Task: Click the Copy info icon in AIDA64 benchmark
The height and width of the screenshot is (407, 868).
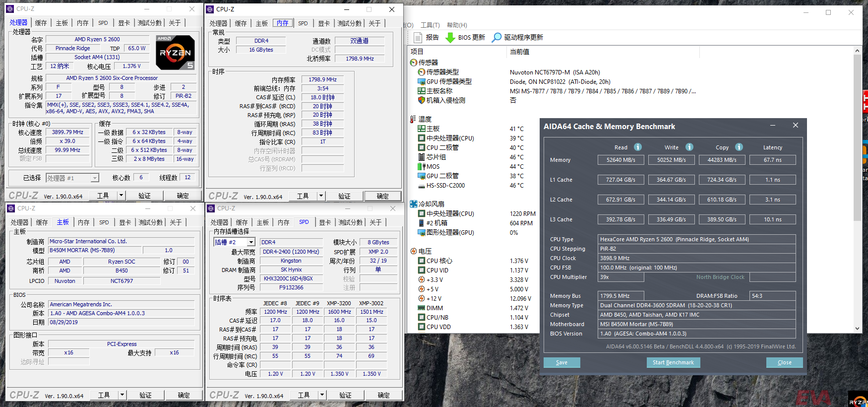Action: [x=739, y=147]
